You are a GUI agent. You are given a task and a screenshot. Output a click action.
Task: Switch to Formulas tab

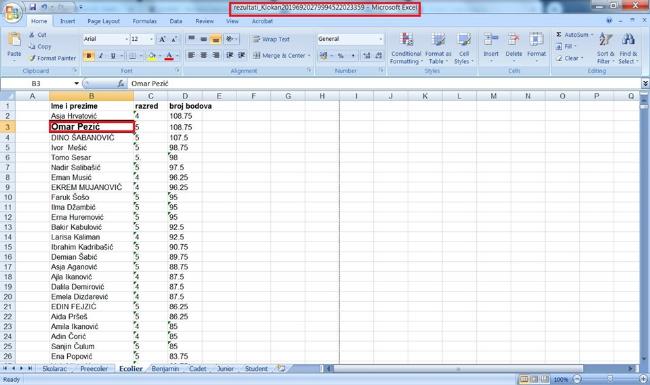coord(145,21)
